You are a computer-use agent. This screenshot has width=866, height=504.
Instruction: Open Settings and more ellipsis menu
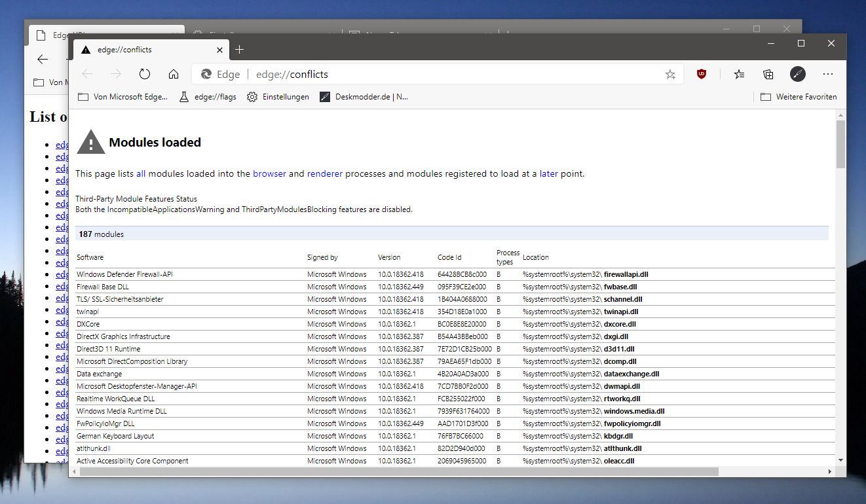(x=828, y=74)
